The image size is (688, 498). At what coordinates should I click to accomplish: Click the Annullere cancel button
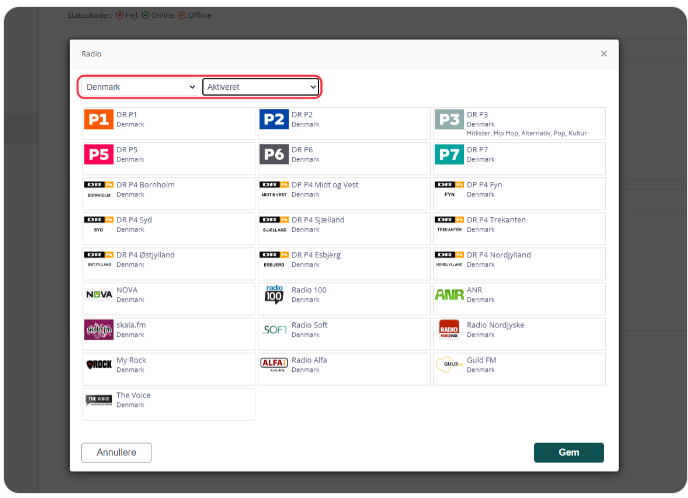coord(116,452)
